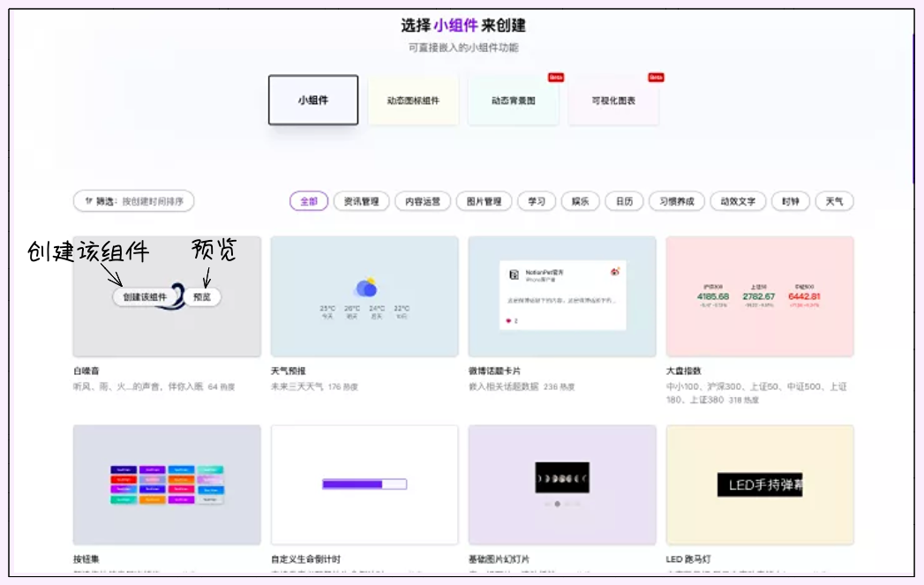Open the 天气预报 widget thumbnail

coord(364,296)
